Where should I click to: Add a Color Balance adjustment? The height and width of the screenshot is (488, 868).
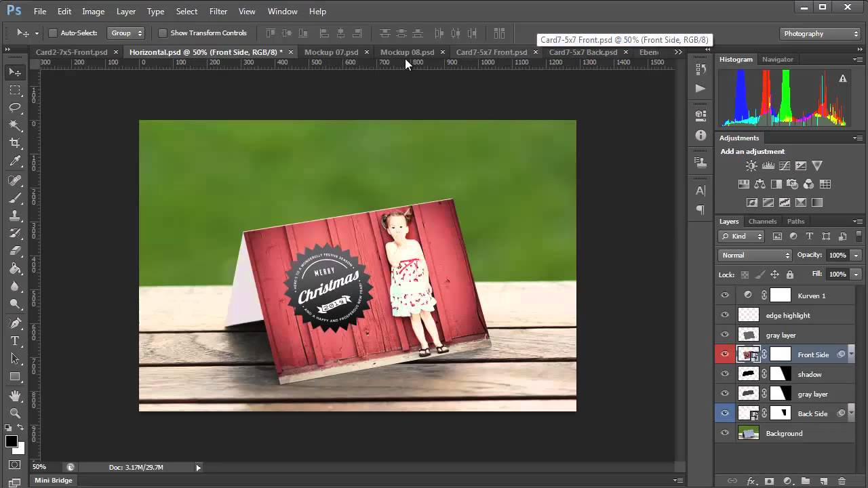click(759, 184)
